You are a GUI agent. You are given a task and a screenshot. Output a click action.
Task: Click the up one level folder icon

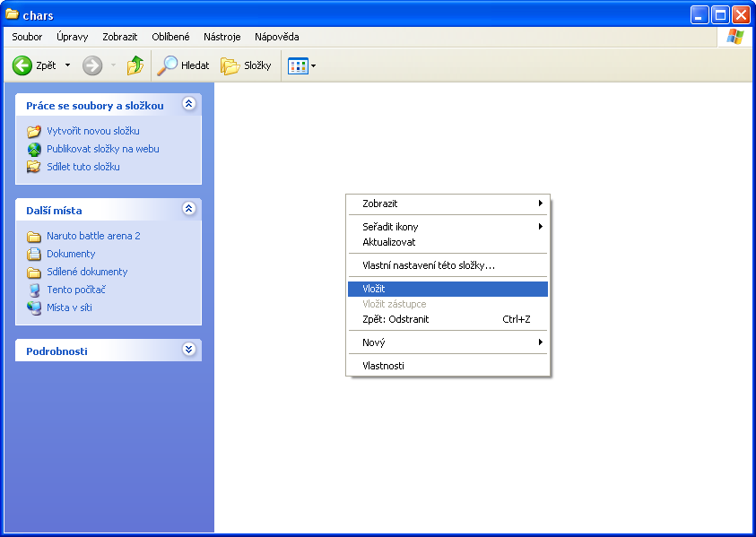tap(135, 65)
